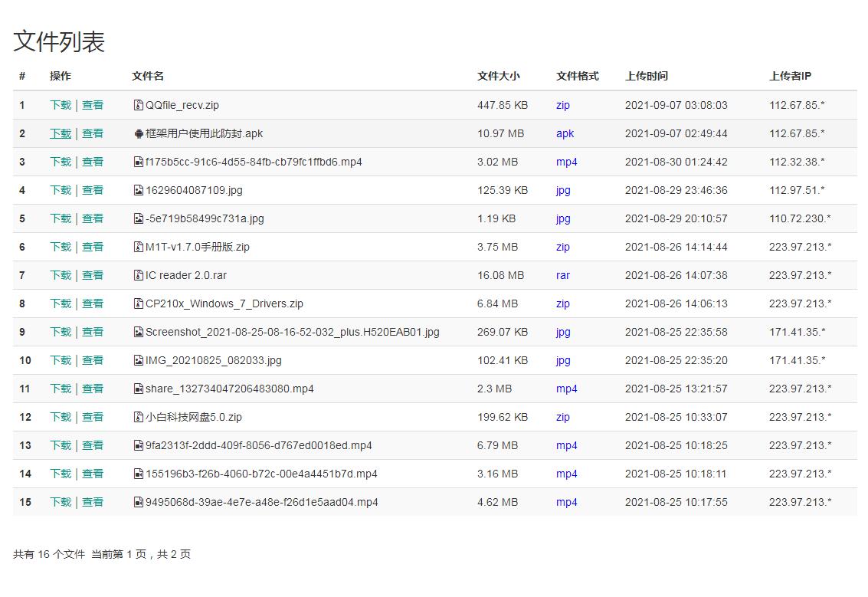Image resolution: width=868 pixels, height=597 pixels.
Task: Click uploader IP 112.32.38.*
Action: [x=797, y=162]
